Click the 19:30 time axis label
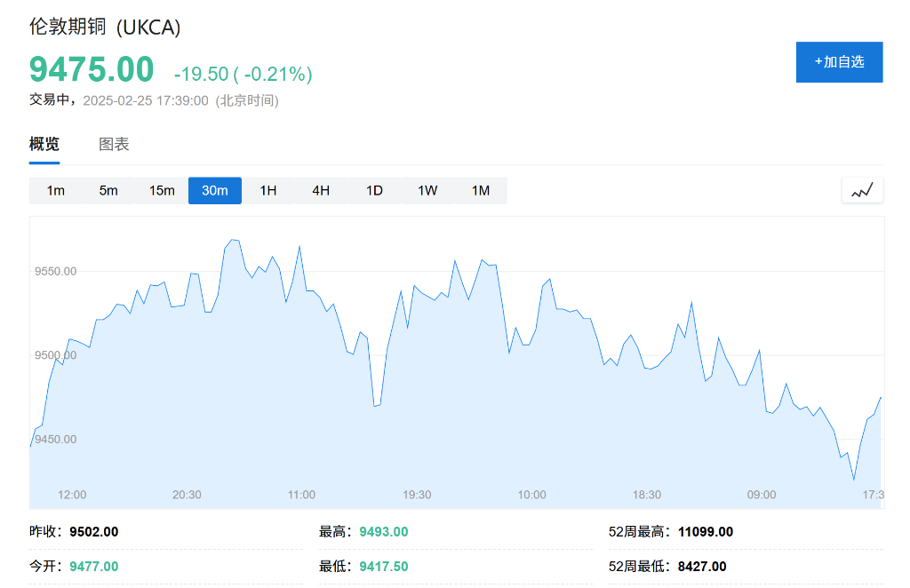Screen dimensions: 910x588 418,495
